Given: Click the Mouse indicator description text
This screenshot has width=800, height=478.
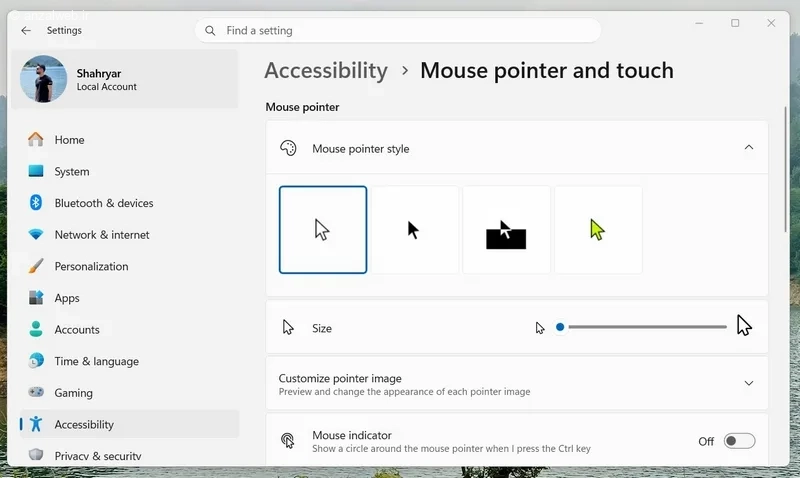Looking at the screenshot, I should point(451,449).
